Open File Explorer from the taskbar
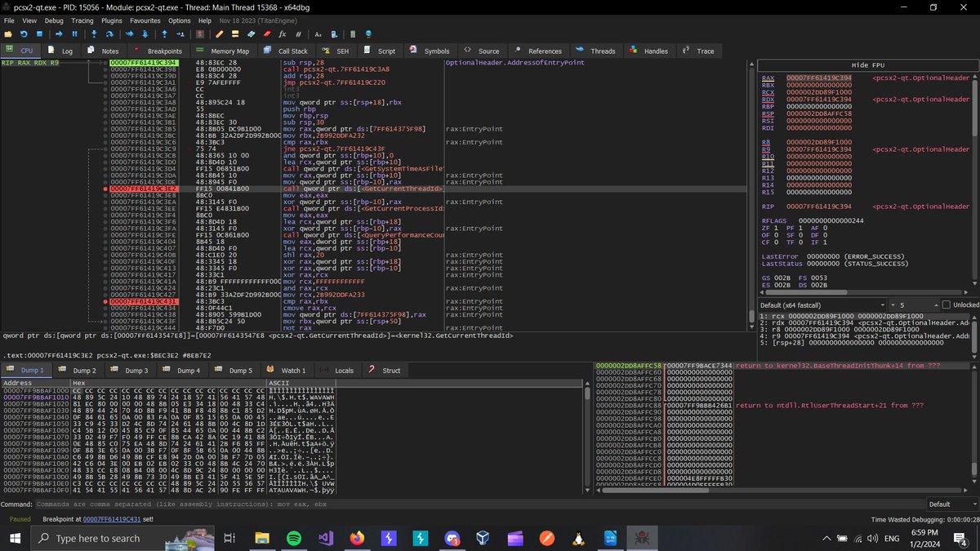 (262, 538)
